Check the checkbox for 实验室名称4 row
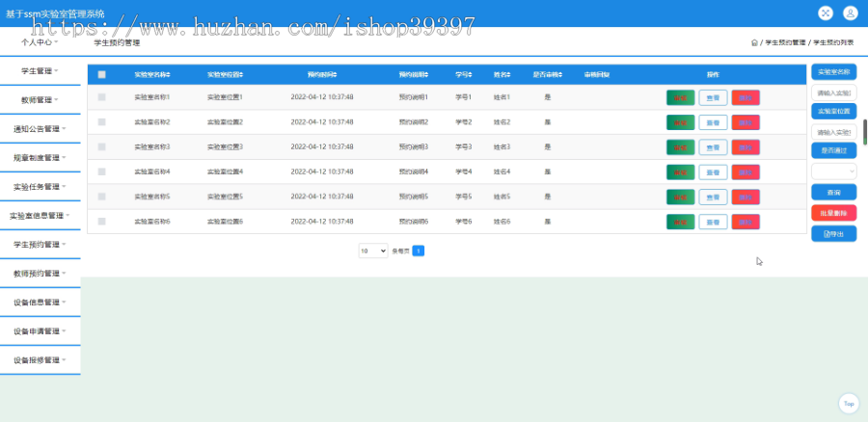868x422 pixels. (x=102, y=172)
